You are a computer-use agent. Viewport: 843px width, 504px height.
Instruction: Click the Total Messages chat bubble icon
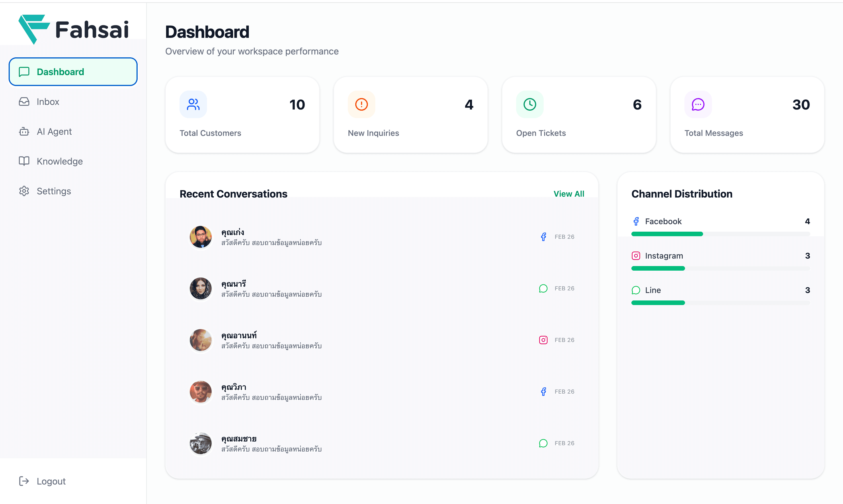[697, 104]
